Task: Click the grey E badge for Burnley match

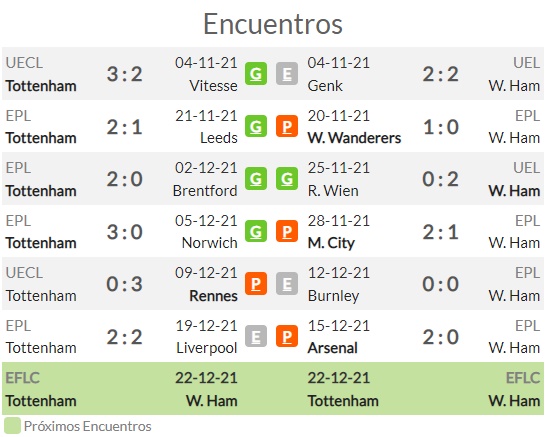Action: [x=287, y=283]
